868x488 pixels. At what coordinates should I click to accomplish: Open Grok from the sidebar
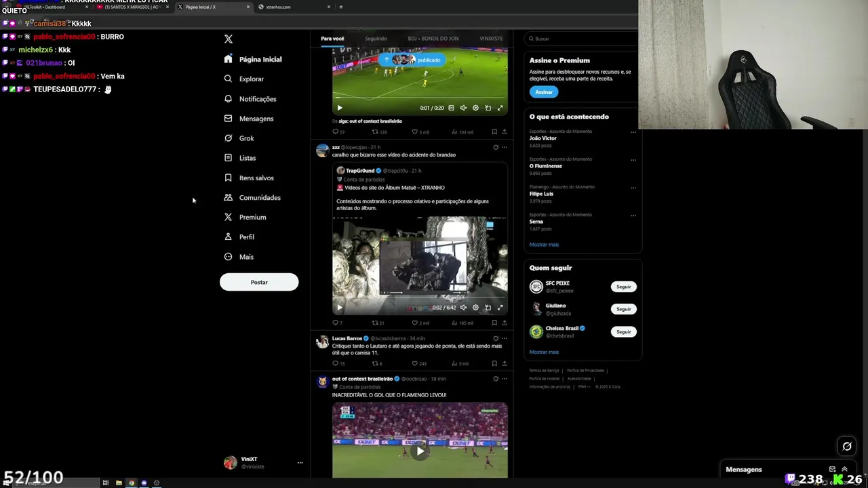click(x=239, y=138)
